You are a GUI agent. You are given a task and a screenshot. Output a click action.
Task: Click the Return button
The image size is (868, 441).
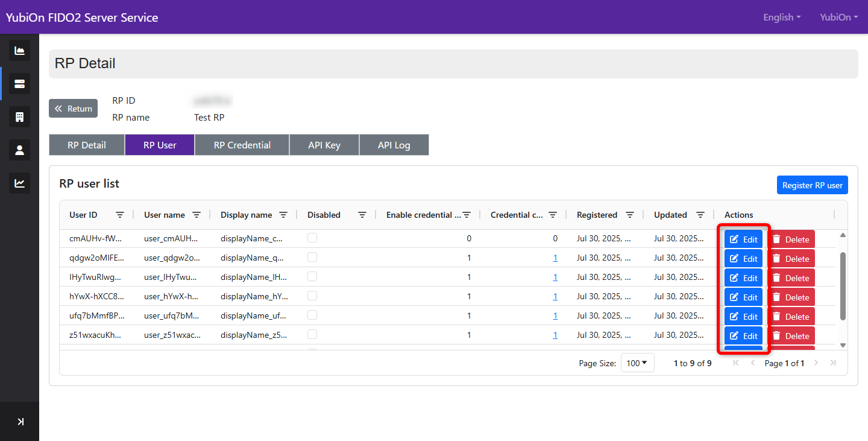click(73, 109)
